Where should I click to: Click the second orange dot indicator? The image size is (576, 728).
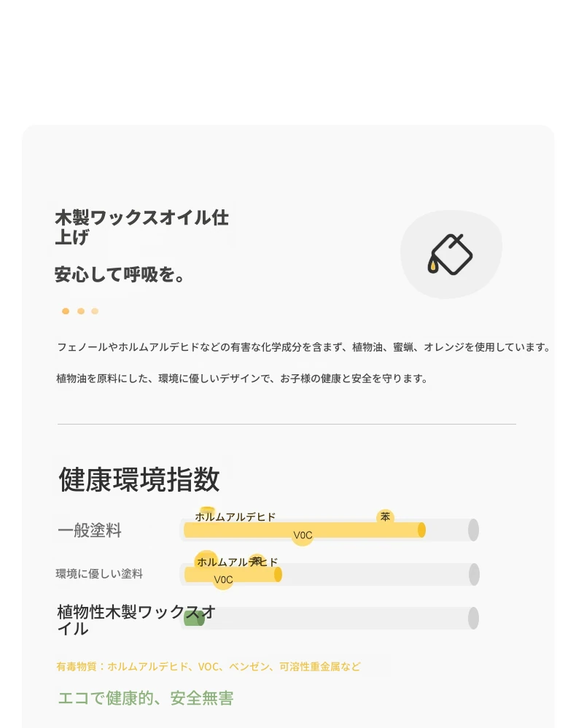click(81, 311)
